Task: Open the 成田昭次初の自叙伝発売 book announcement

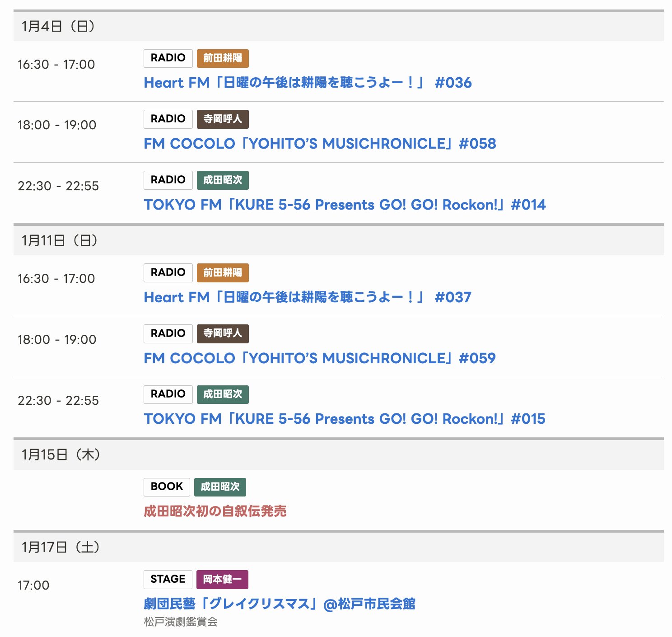Action: (215, 511)
